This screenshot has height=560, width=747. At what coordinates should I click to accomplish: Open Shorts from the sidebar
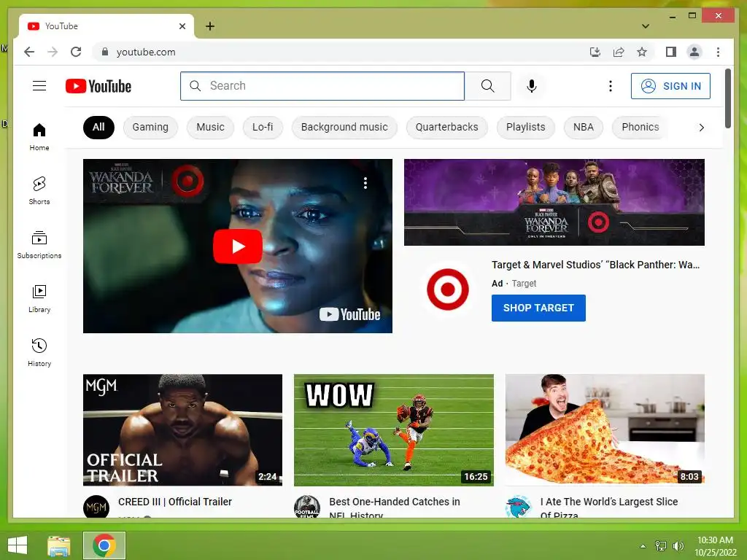[x=39, y=191]
